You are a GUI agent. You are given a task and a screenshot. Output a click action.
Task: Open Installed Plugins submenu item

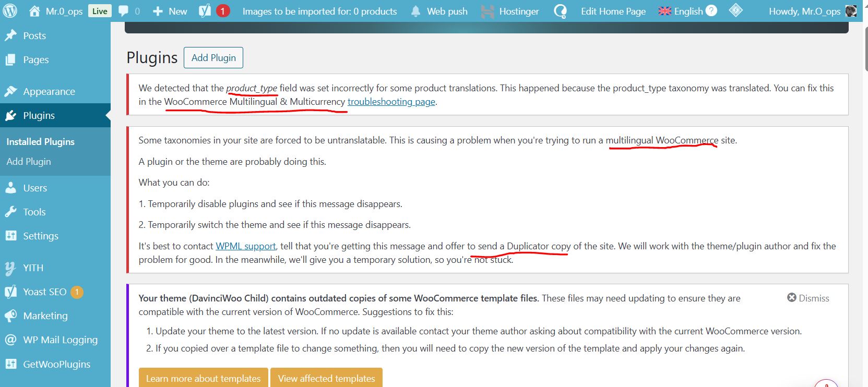pyautogui.click(x=40, y=141)
